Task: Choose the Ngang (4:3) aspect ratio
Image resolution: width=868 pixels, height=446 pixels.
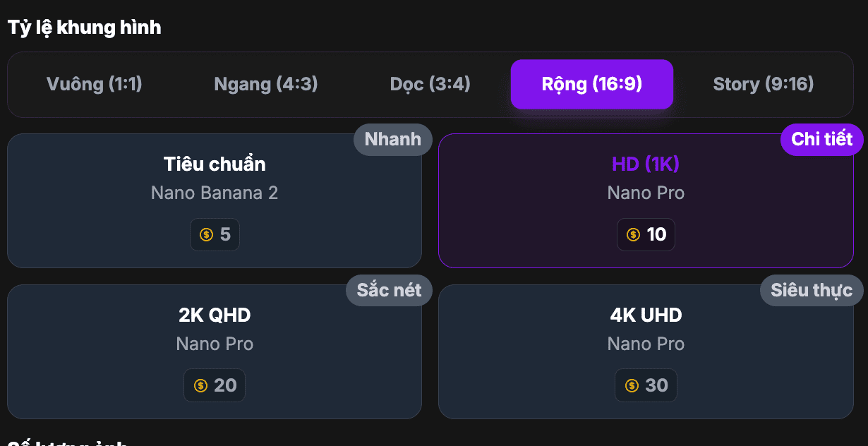Action: [266, 85]
